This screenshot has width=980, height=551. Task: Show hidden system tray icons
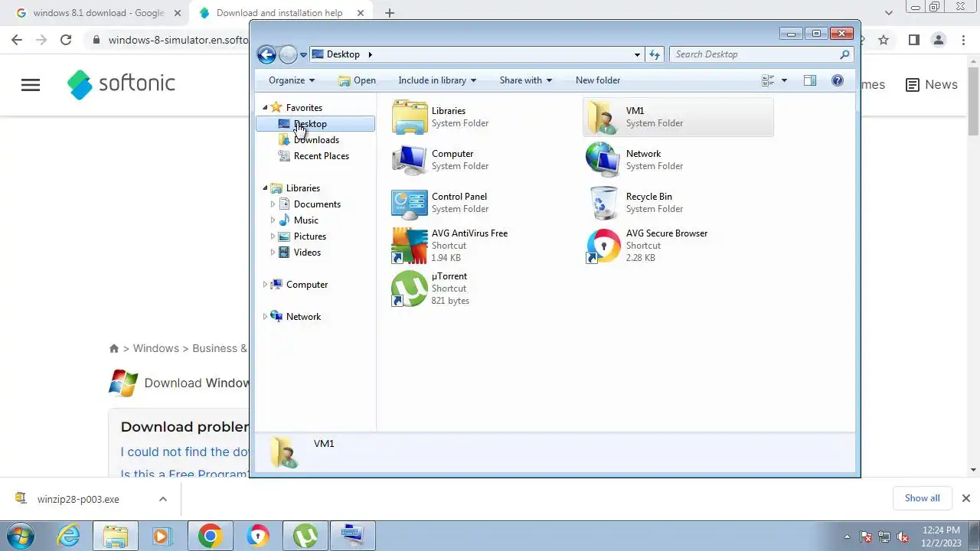pyautogui.click(x=847, y=536)
